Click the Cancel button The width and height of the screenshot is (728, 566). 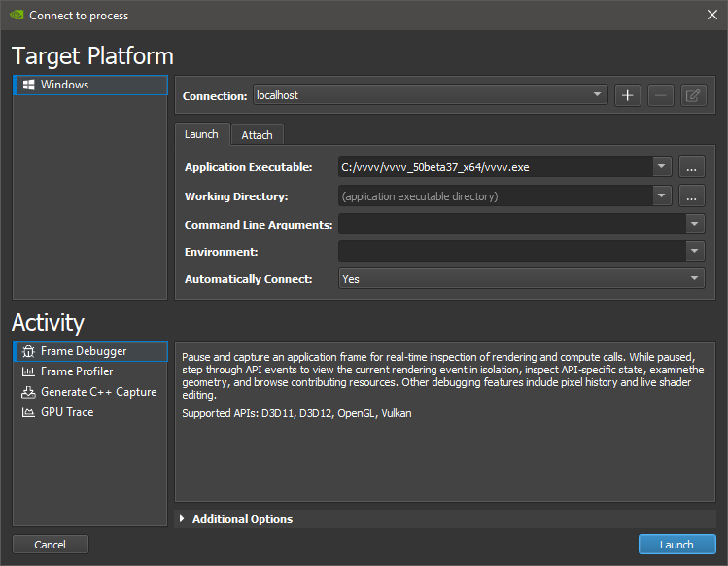(x=51, y=545)
